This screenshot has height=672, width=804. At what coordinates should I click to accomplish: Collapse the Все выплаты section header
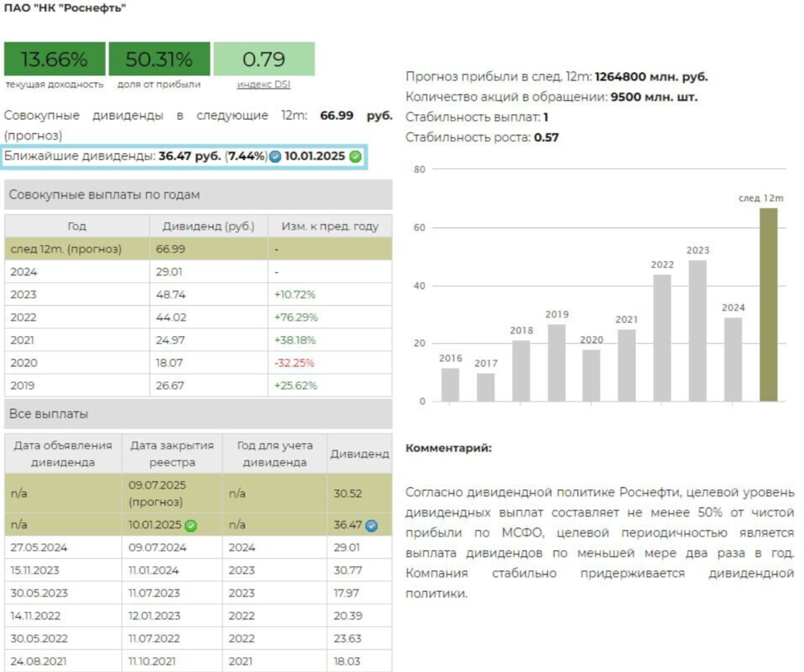coord(198,414)
